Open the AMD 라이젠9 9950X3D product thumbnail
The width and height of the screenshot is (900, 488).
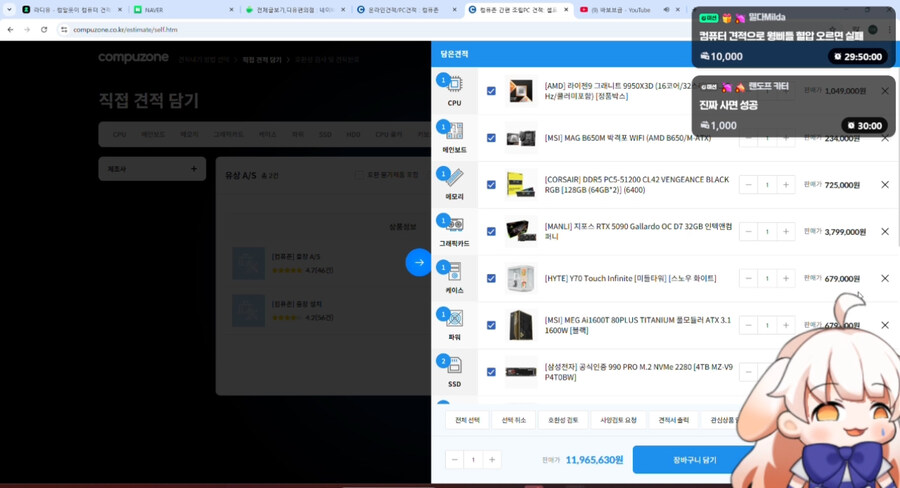click(x=521, y=91)
